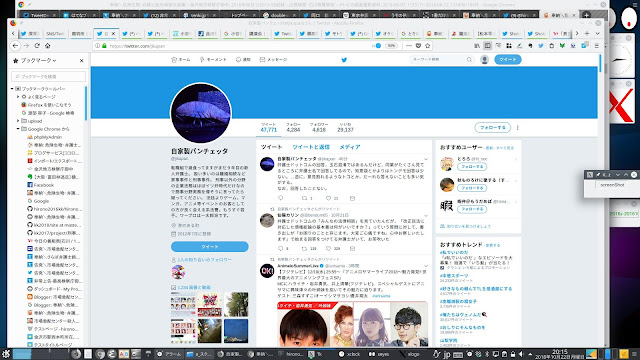
Task: Click the Twitter bird extension icon in toolbar
Action: 541,46
